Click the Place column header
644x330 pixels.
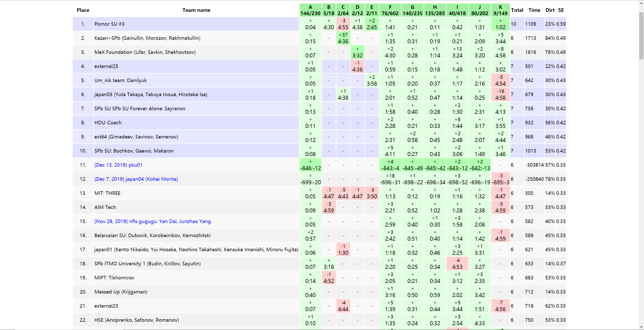click(x=83, y=10)
